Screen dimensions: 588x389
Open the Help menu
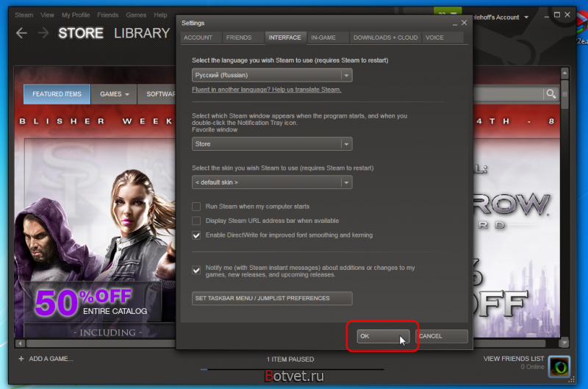[160, 15]
